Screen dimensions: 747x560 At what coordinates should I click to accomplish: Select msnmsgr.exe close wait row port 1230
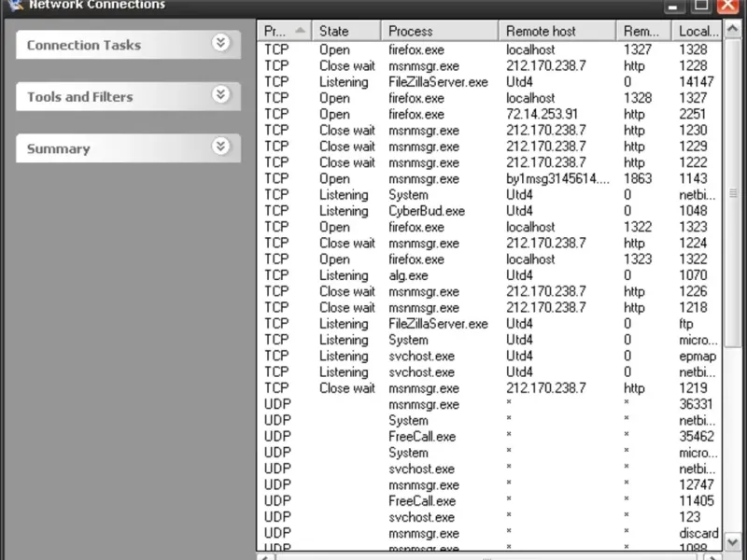tap(489, 130)
